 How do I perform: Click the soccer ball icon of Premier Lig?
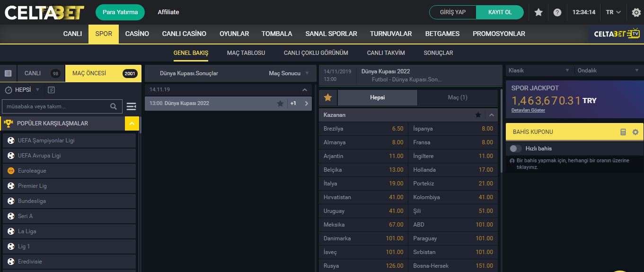tap(11, 186)
